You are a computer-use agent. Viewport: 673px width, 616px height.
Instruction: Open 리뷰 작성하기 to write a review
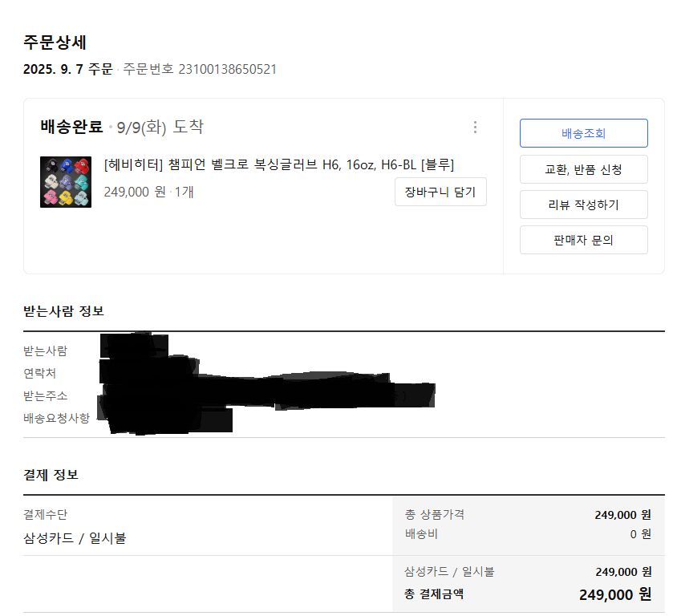point(583,205)
